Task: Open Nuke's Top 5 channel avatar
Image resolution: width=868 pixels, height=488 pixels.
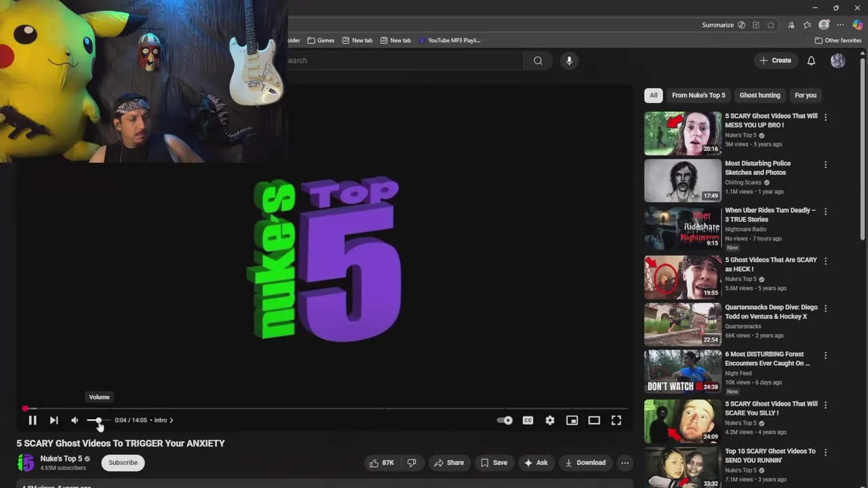Action: (x=26, y=463)
